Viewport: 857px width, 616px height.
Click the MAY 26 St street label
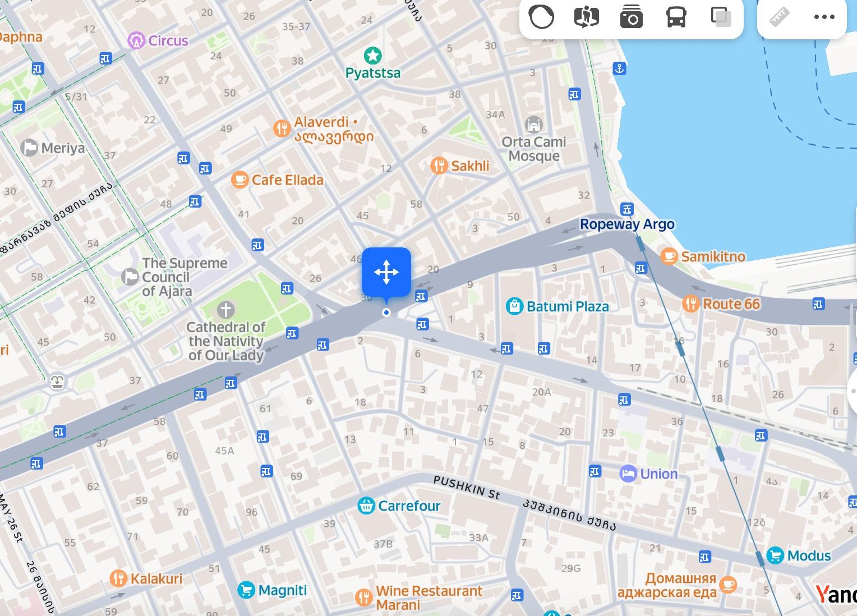pyautogui.click(x=11, y=519)
